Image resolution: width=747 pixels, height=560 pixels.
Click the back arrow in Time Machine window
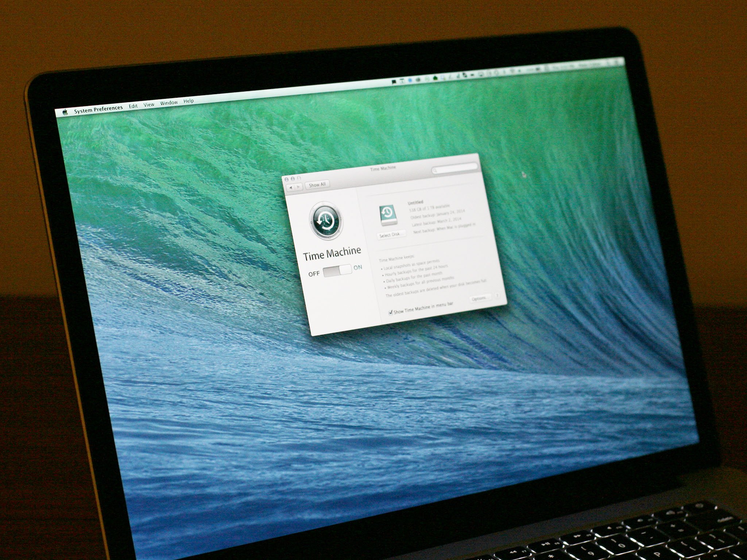click(291, 187)
